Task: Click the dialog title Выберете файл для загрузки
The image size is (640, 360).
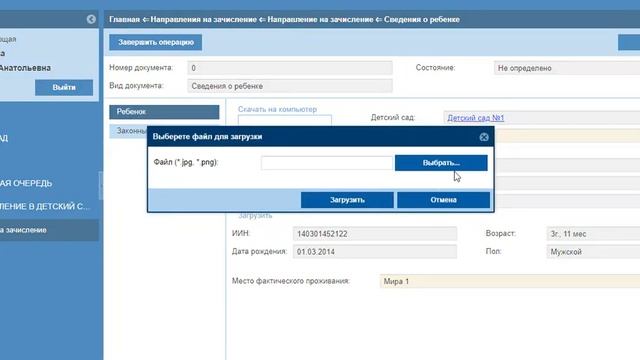Action: [207, 137]
